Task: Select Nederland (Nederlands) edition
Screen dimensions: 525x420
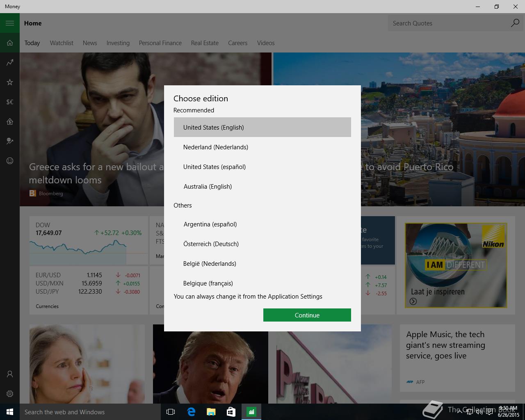Action: (262, 147)
